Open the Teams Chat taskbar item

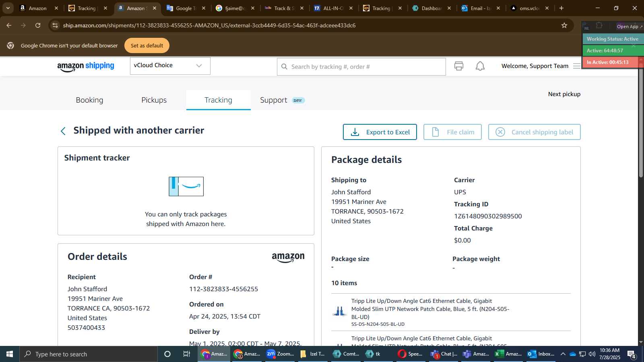[x=443, y=354]
